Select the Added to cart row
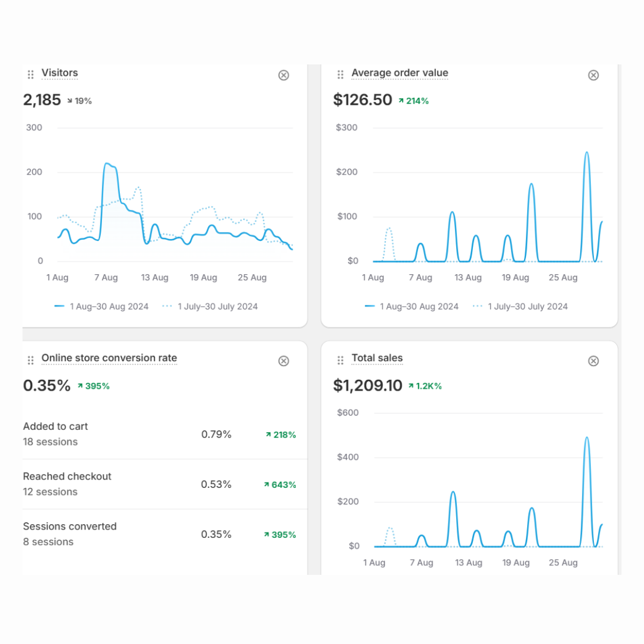The height and width of the screenshot is (644, 644). click(x=165, y=434)
